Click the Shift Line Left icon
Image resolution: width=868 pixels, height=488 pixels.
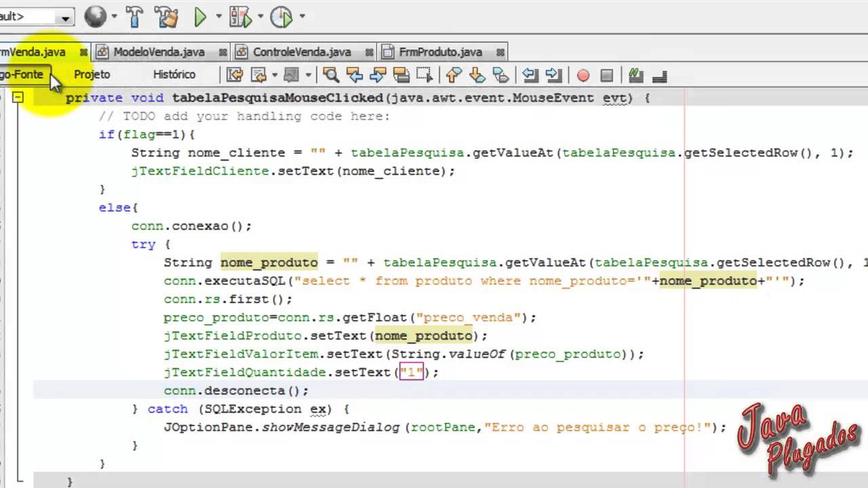(530, 75)
